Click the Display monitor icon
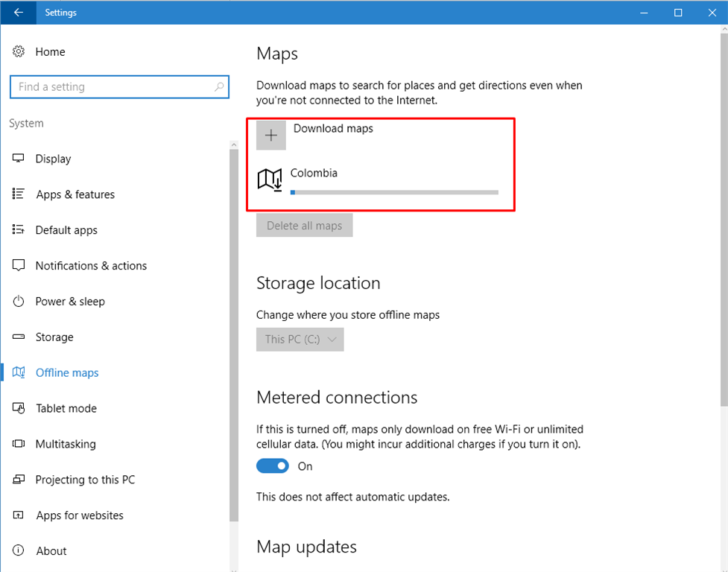Viewport: 728px width, 572px height. [19, 159]
